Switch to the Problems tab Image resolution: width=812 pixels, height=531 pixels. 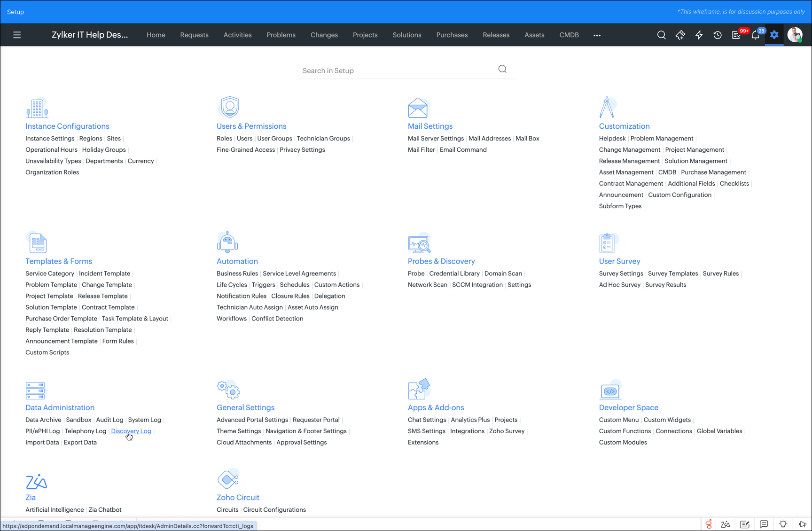(x=281, y=35)
